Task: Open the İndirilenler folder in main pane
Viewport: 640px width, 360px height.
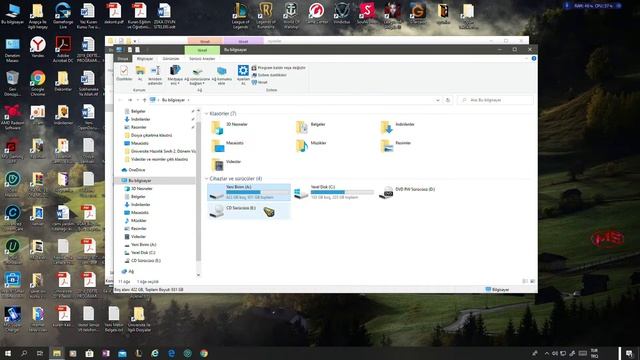Action: pyautogui.click(x=397, y=127)
